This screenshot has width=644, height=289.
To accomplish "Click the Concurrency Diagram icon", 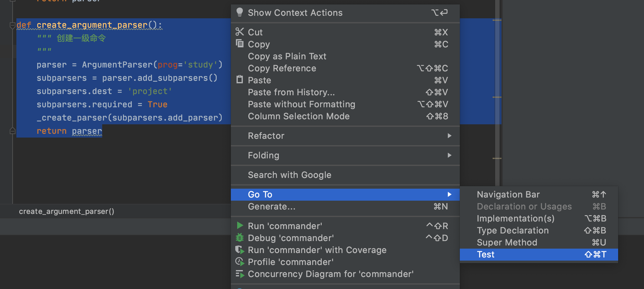I will click(240, 274).
